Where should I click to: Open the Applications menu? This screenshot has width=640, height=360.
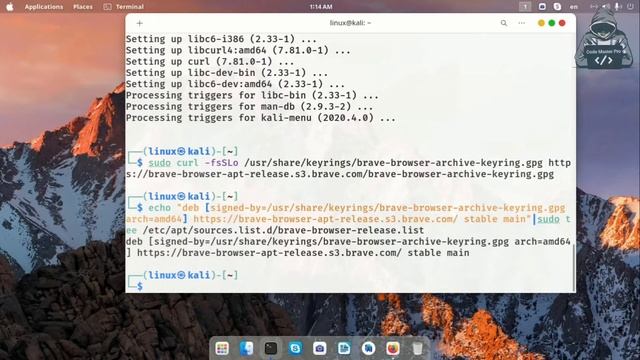tap(44, 7)
